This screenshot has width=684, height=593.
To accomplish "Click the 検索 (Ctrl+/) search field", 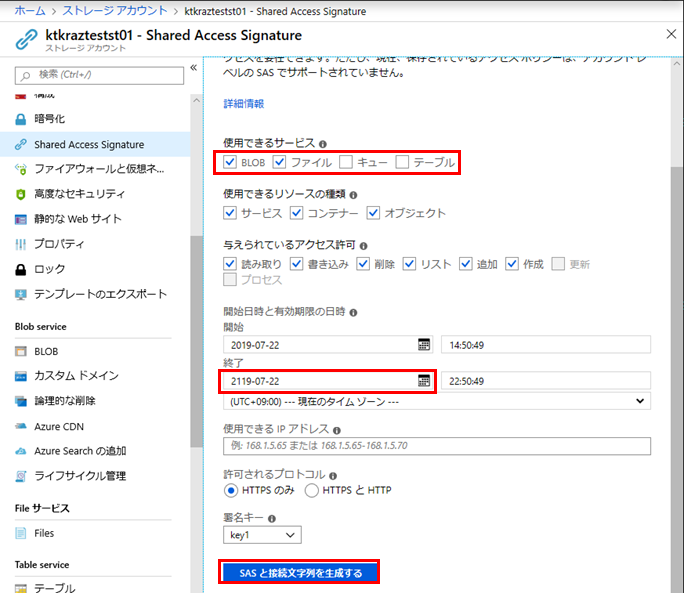I will (99, 75).
